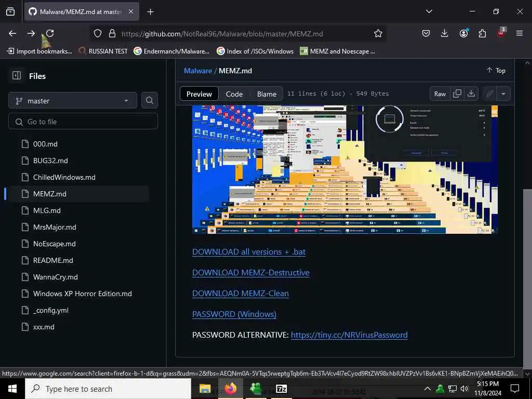Switch to the Code tab
Viewport: 532px width, 399px height.
pos(234,94)
